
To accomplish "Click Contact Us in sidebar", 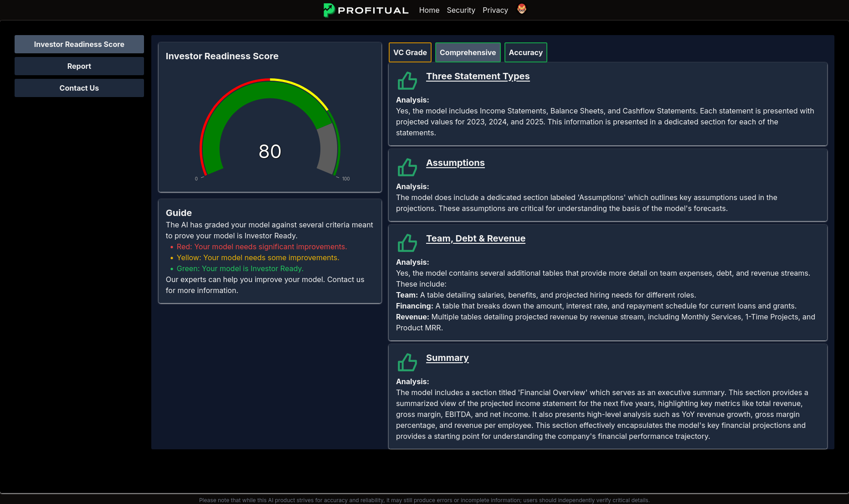I will click(79, 88).
